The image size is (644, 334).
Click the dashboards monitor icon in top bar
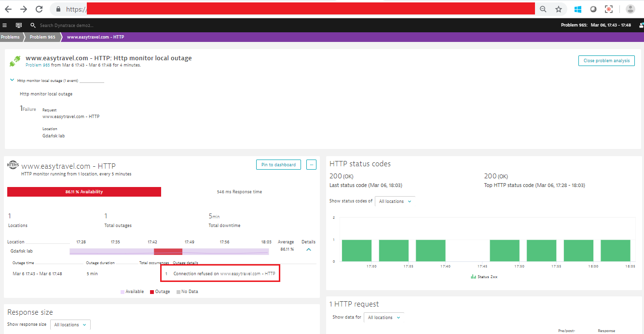point(19,25)
